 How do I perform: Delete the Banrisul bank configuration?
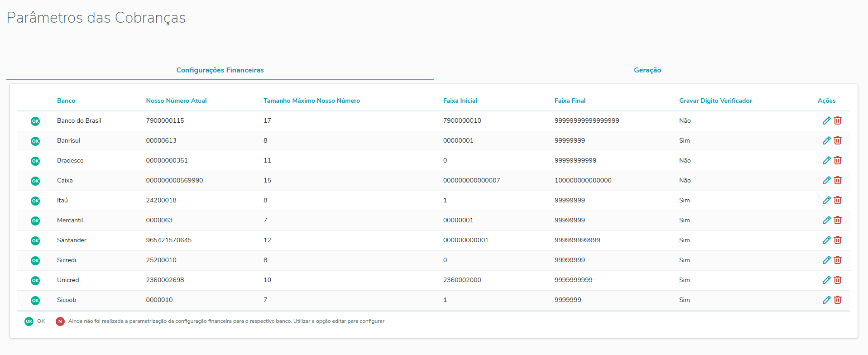[838, 140]
